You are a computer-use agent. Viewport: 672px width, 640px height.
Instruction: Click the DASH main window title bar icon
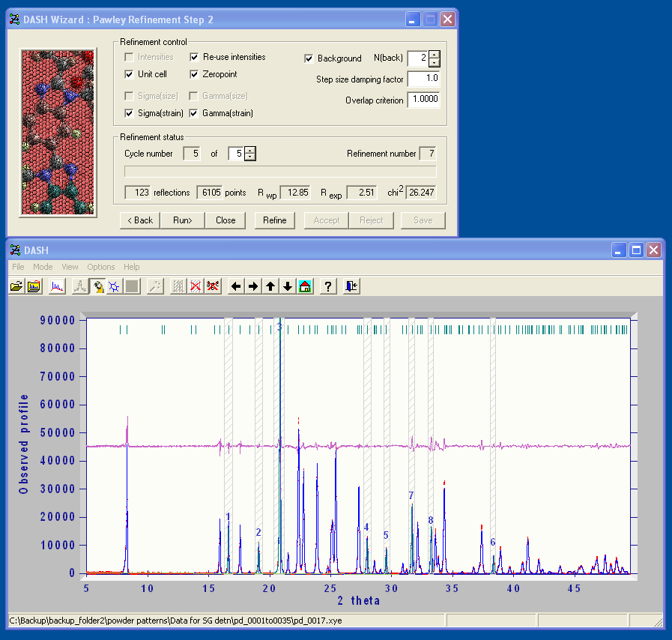(x=15, y=250)
